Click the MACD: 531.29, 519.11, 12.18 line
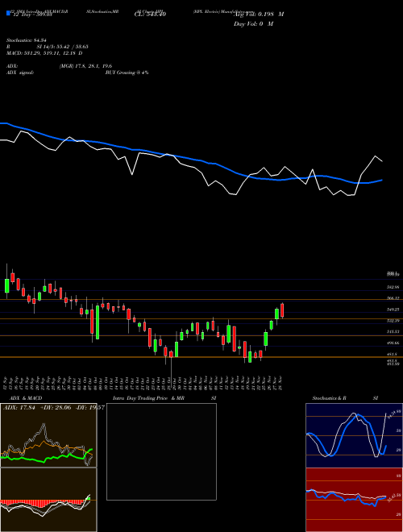Viewport: 403px width, 532px height. [44, 53]
